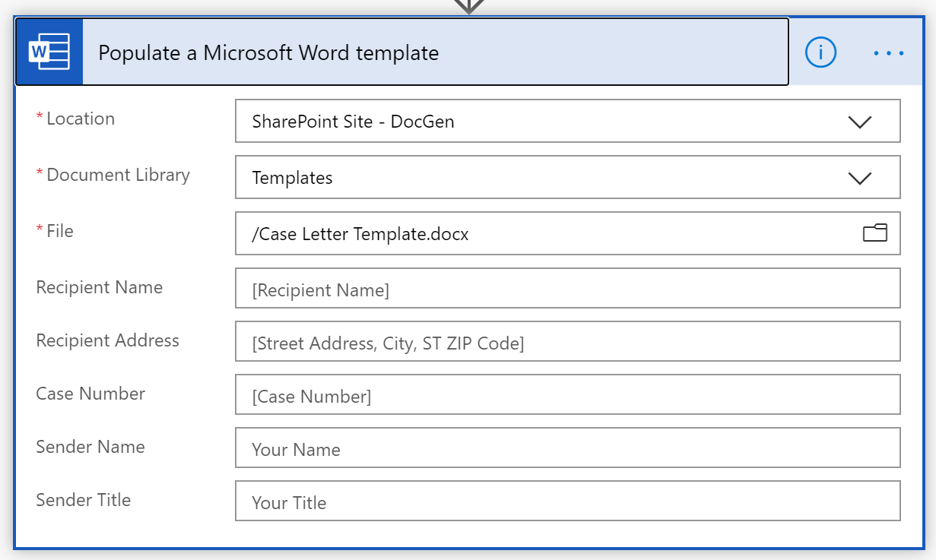Expand the Document Library dropdown

pyautogui.click(x=859, y=178)
